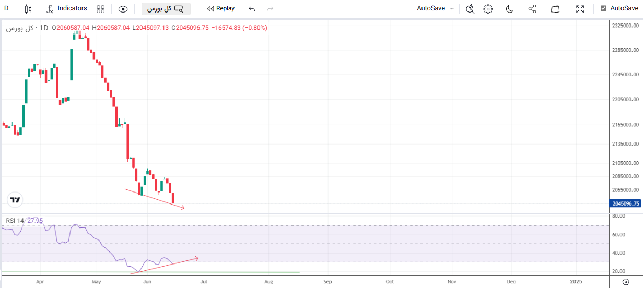The height and width of the screenshot is (288, 644).
Task: Open the symbol search box کل بورس
Action: [x=166, y=9]
